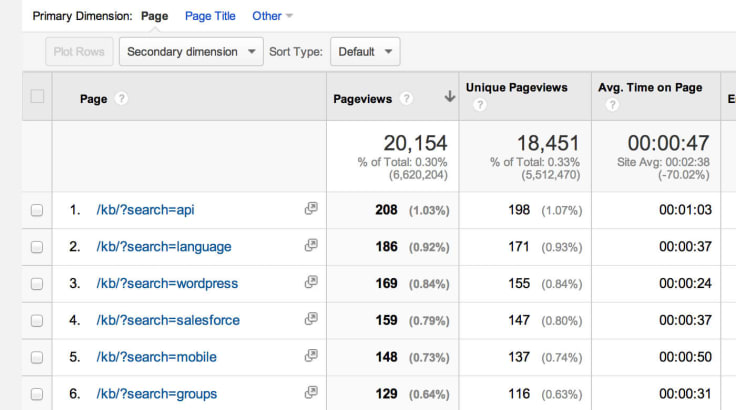Click the Site Avg: 00:02:38 text
The height and width of the screenshot is (410, 736).
pos(663,162)
